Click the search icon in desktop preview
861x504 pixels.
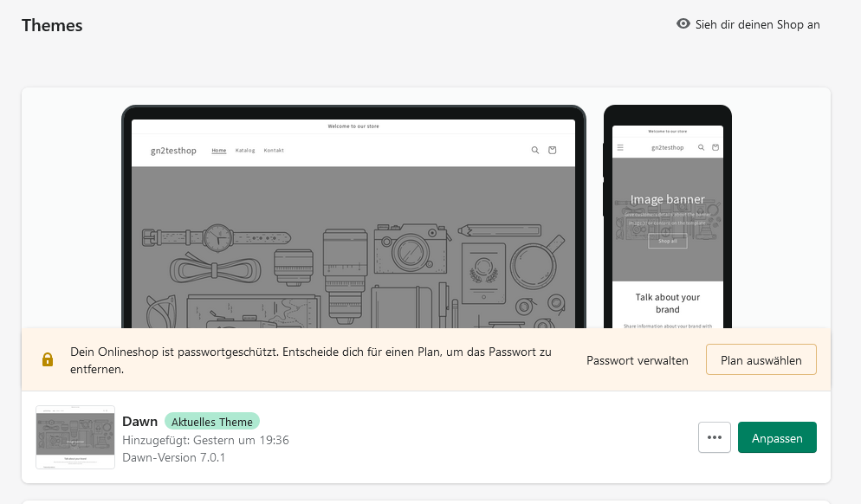534,150
